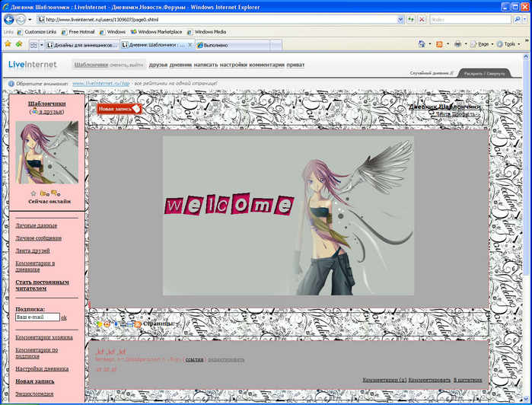Open the дневник header menu item
This screenshot has width=532, height=405.
coord(180,65)
